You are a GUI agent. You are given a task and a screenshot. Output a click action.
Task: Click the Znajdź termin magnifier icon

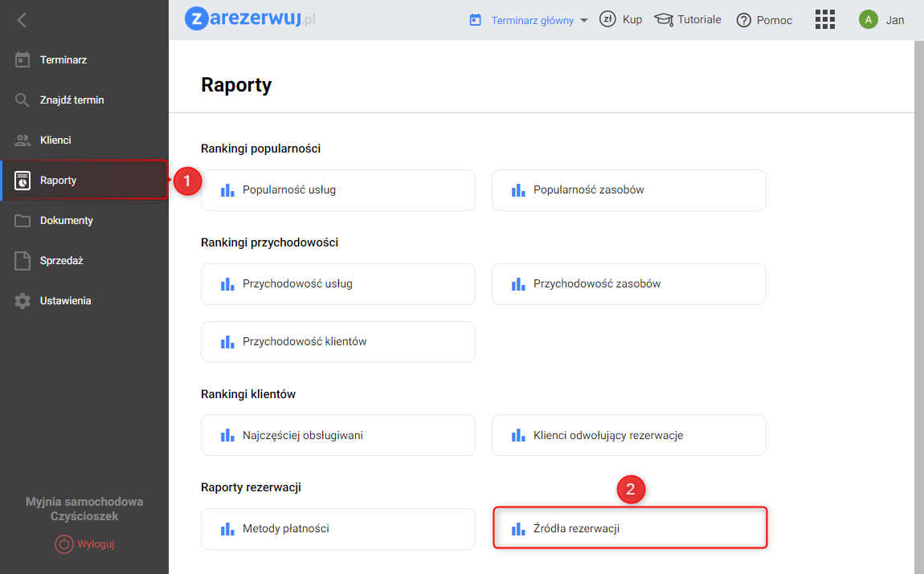click(x=22, y=100)
